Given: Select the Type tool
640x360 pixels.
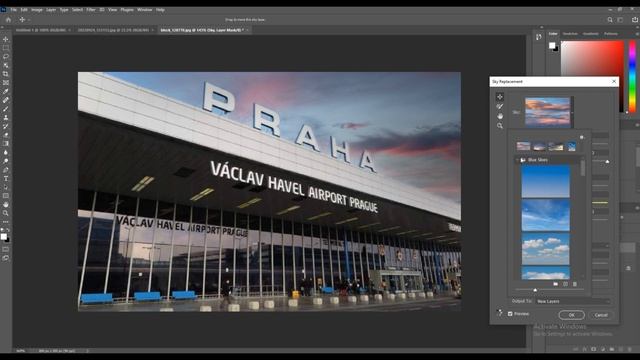Looking at the screenshot, I should (x=6, y=178).
